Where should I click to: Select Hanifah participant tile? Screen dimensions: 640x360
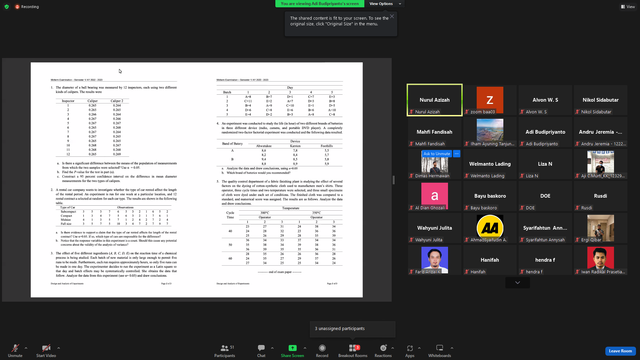tap(490, 260)
